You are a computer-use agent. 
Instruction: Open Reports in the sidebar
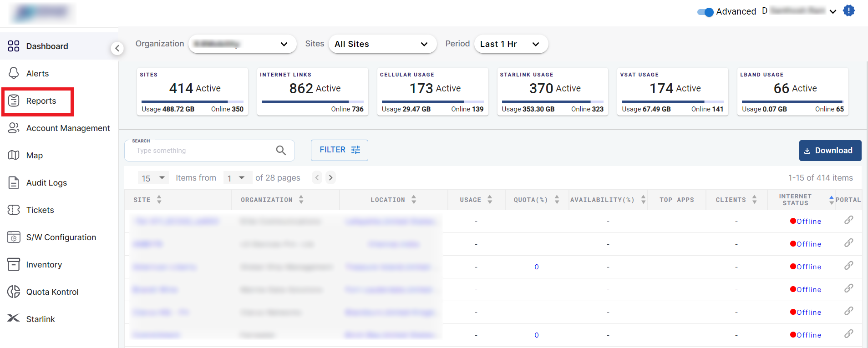point(41,101)
